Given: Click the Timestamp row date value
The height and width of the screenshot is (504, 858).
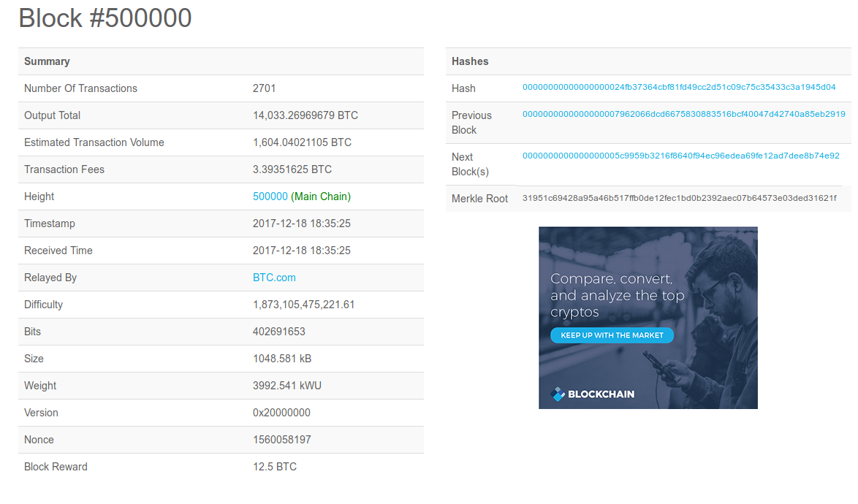Looking at the screenshot, I should click(301, 224).
